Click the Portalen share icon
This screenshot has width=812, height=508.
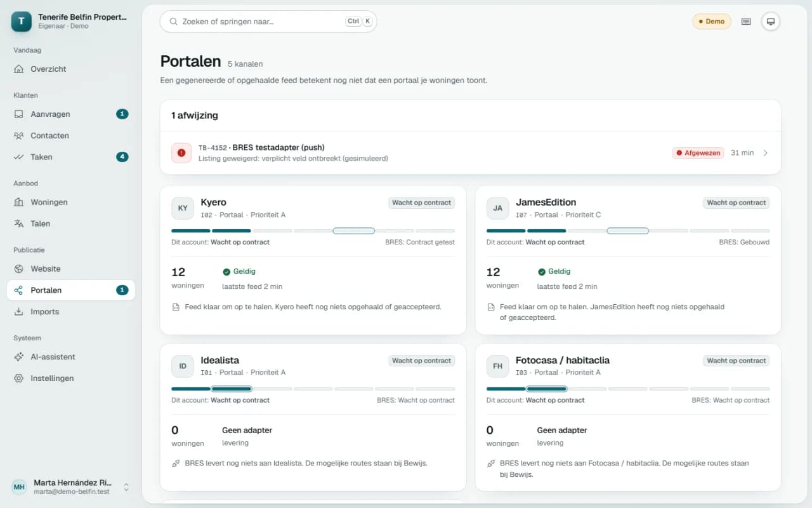click(19, 290)
